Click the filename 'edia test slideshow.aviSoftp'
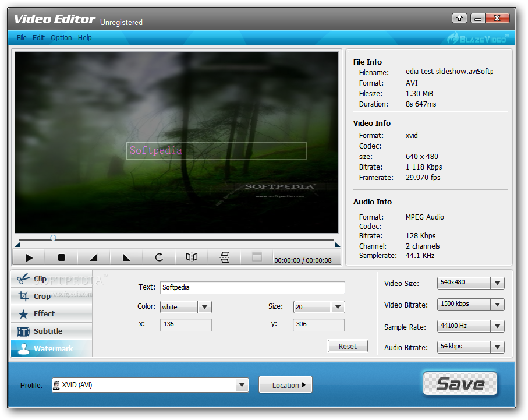Image resolution: width=528 pixels, height=420 pixels. (x=449, y=72)
